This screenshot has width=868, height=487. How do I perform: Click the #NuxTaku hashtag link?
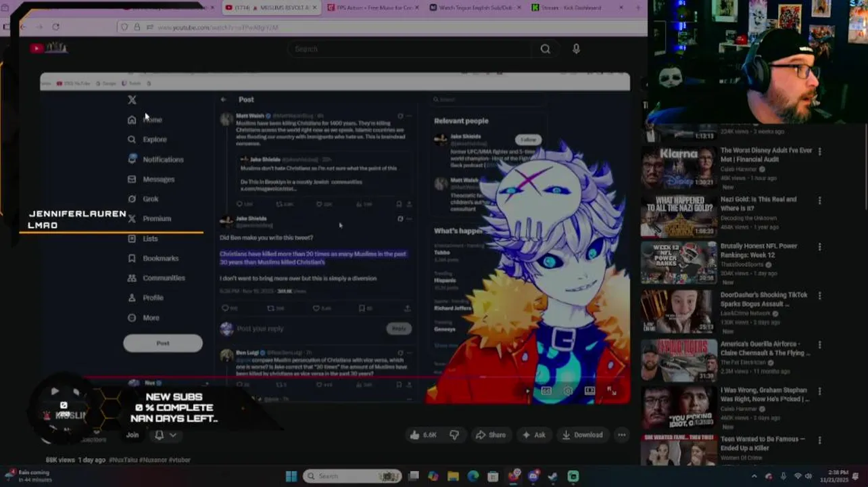click(x=124, y=460)
